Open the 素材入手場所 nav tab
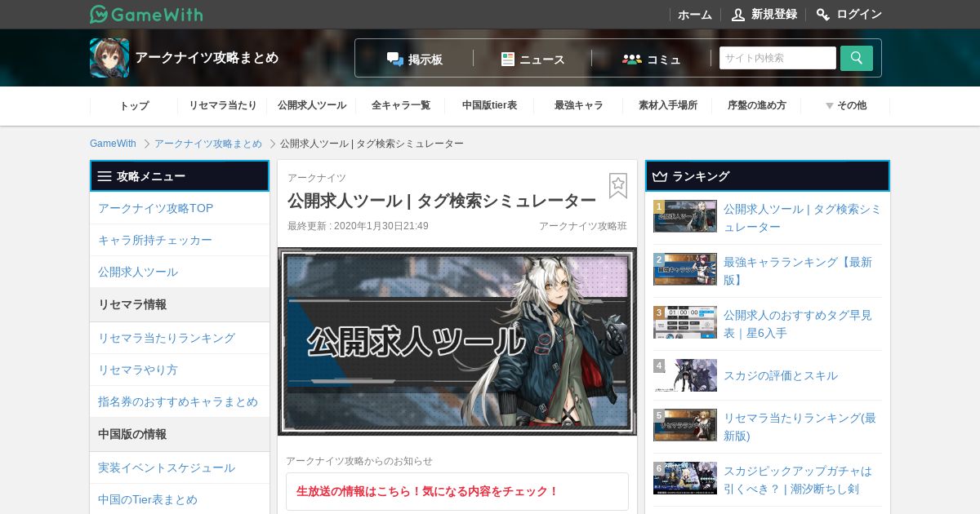The image size is (980, 514). point(668,105)
